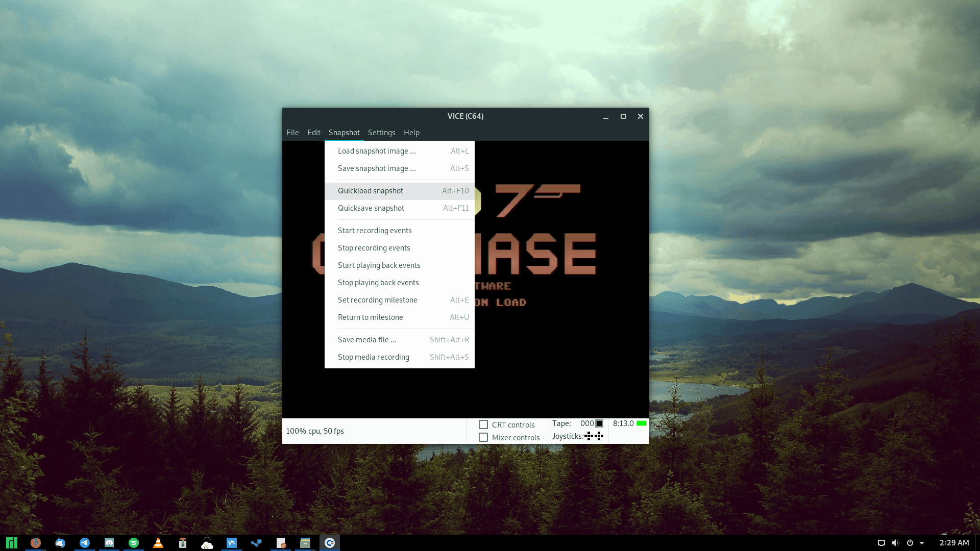The height and width of the screenshot is (551, 980).
Task: Click the second joystick indicator icon
Action: coord(599,436)
